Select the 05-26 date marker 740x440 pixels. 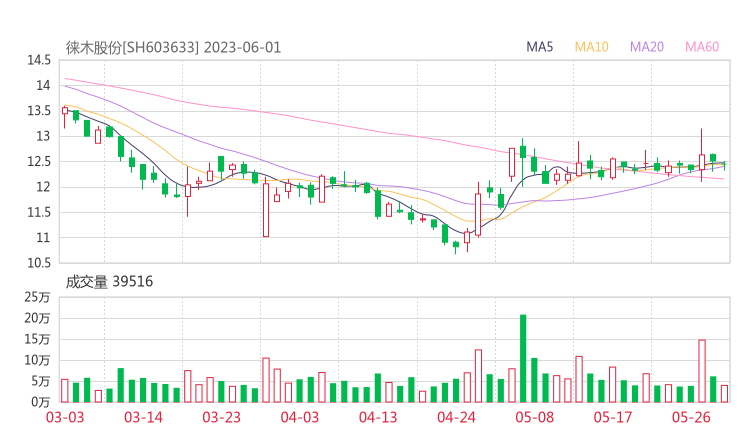click(691, 417)
